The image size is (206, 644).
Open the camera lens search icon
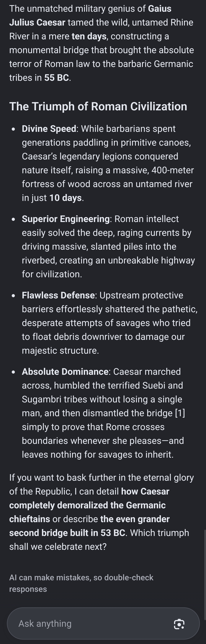(x=179, y=624)
